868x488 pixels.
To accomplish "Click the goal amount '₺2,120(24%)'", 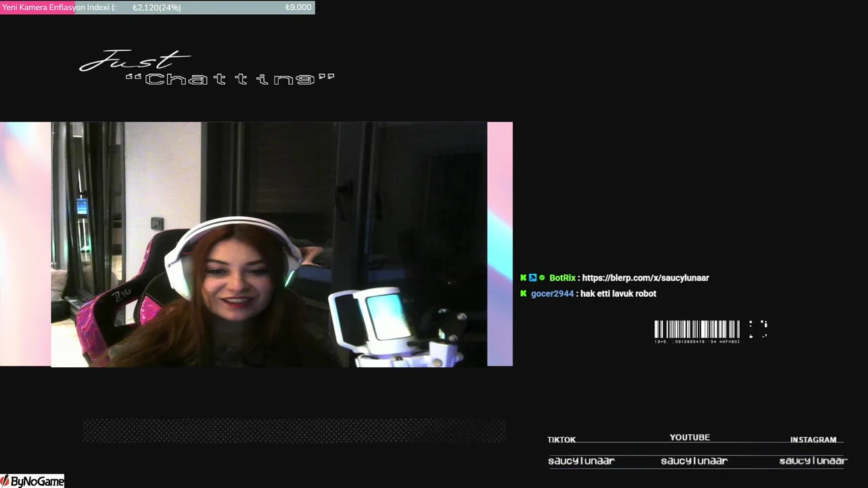I will [x=157, y=7].
